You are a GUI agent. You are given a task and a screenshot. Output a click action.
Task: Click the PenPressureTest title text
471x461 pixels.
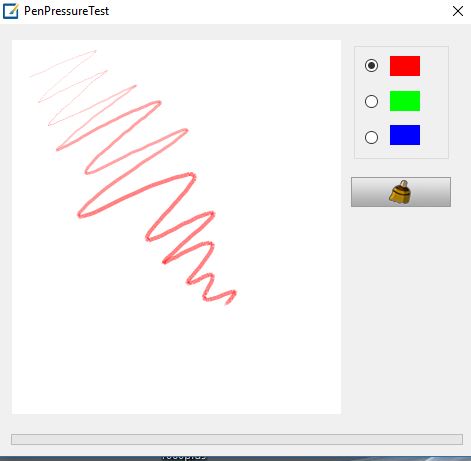coord(66,11)
